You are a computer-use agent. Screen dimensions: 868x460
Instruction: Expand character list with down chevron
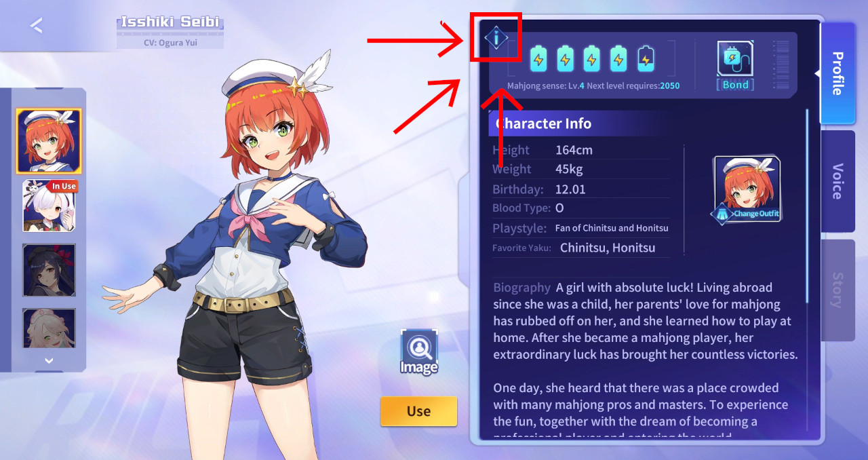click(x=49, y=361)
